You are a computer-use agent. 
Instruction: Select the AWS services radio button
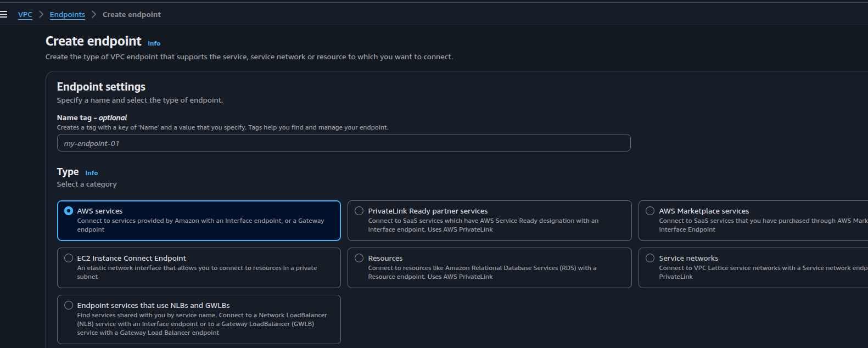(69, 211)
